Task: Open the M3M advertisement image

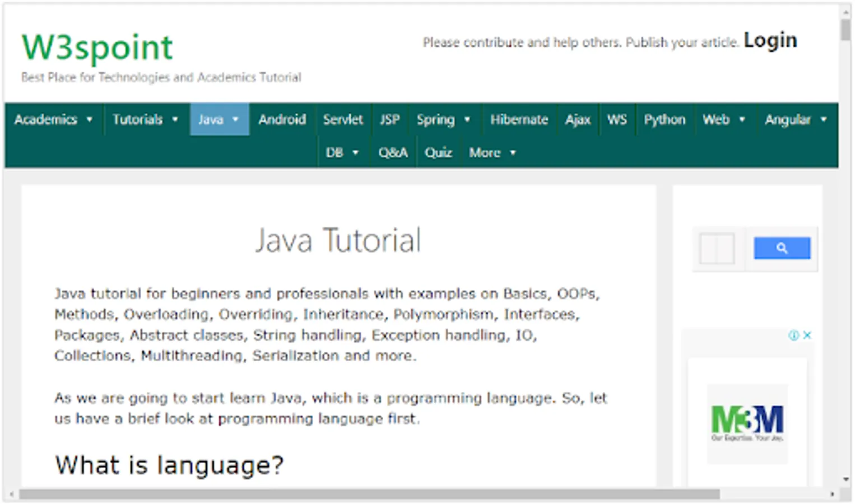Action: click(747, 423)
